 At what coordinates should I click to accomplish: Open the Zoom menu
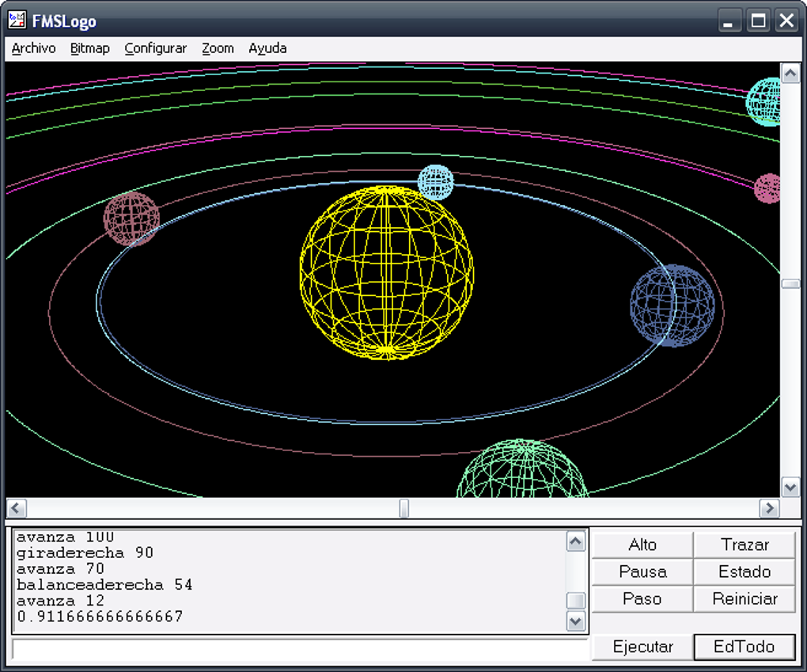pos(218,48)
